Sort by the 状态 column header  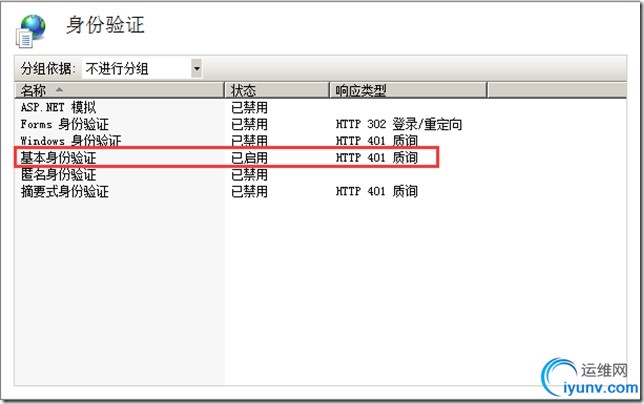coord(277,90)
